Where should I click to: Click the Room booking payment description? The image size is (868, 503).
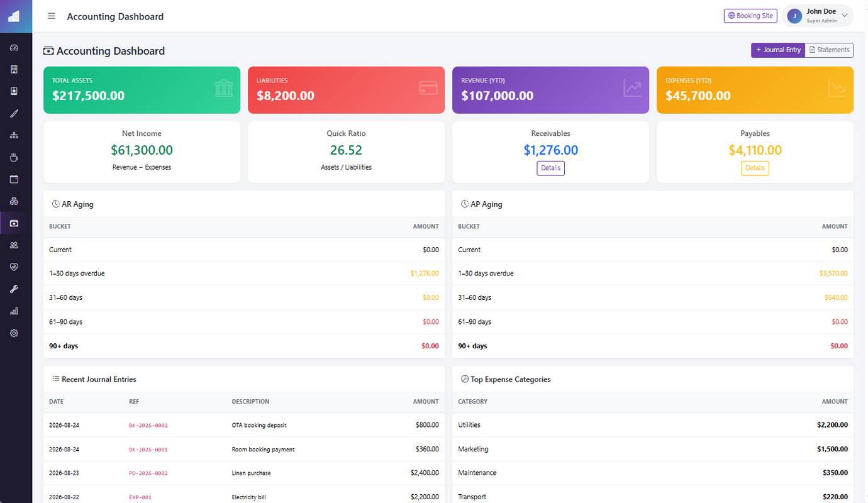point(263,450)
